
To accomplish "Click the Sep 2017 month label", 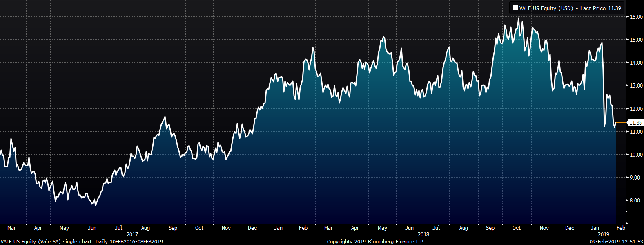I will [x=173, y=228].
